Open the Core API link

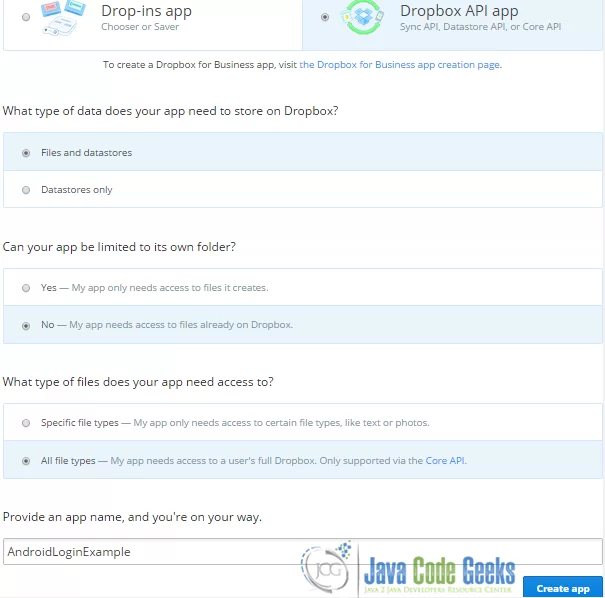(445, 461)
